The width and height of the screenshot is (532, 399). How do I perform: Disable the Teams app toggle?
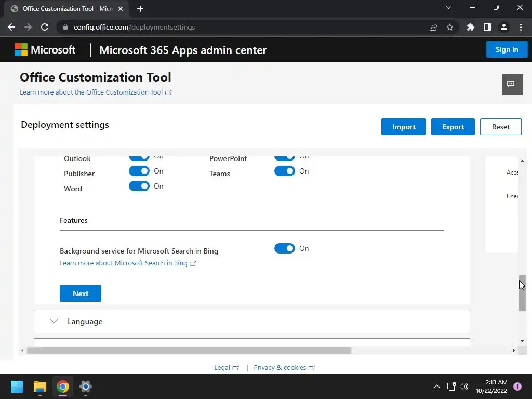click(x=284, y=171)
